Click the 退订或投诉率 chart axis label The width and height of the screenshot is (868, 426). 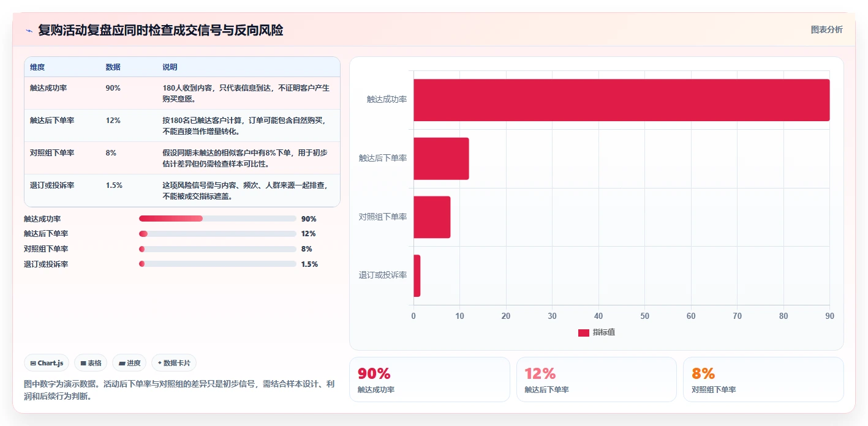(383, 275)
